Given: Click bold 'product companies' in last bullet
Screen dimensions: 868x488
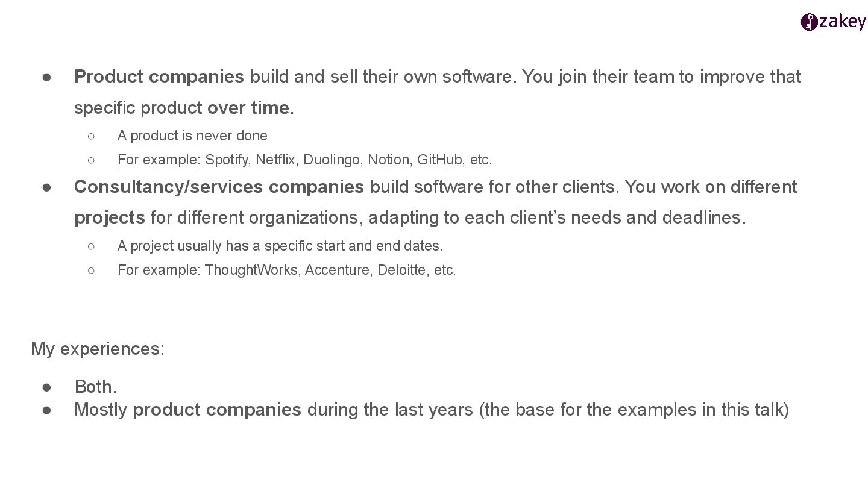Looking at the screenshot, I should click(217, 410).
